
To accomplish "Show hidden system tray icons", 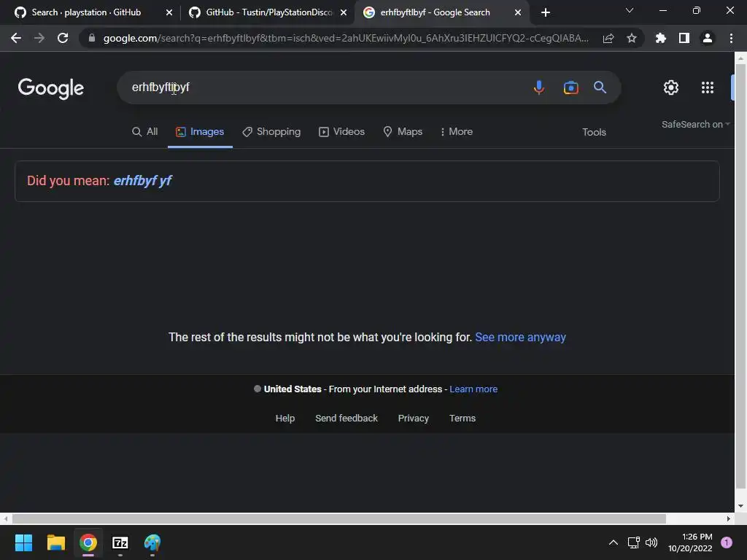I will (614, 542).
